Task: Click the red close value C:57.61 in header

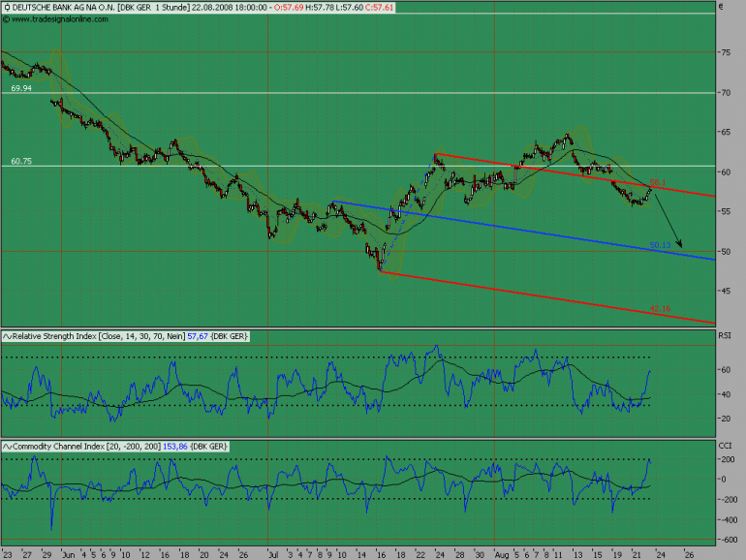Action: [379, 8]
